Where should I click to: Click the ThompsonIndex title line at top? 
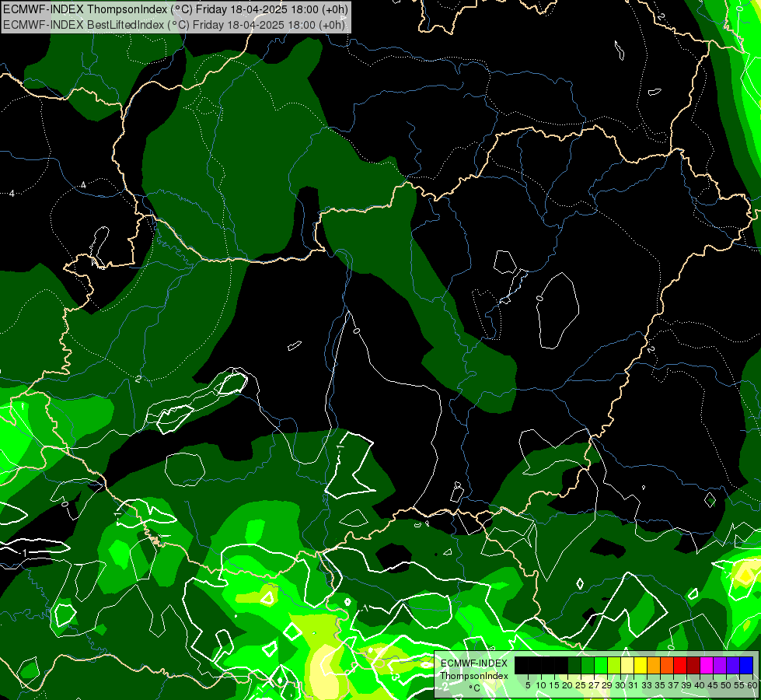coord(175,9)
